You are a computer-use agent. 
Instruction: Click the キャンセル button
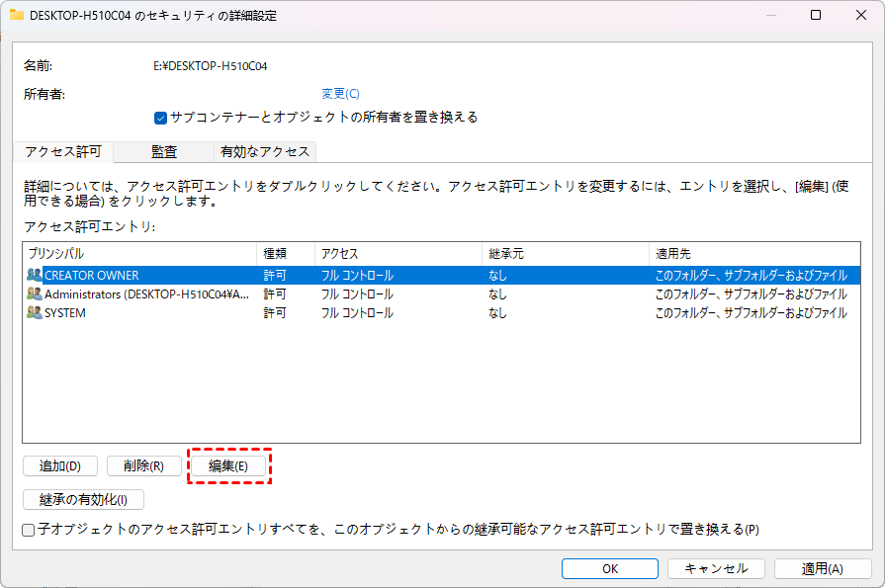click(x=716, y=568)
